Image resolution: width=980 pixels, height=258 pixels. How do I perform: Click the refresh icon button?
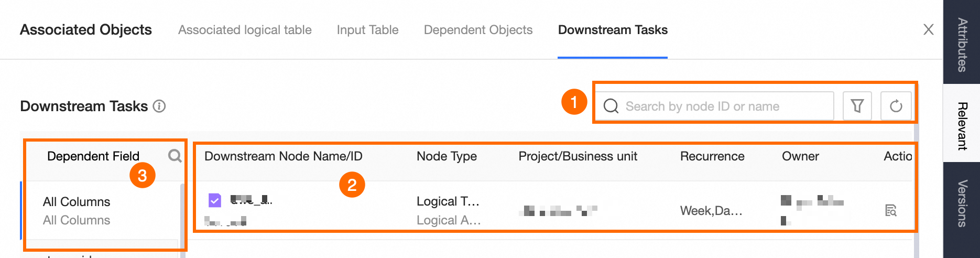[x=896, y=106]
